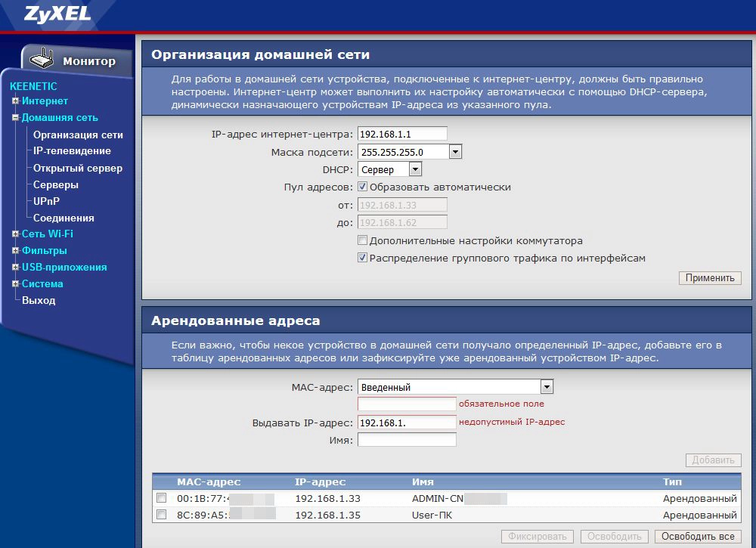This screenshot has width=756, height=548.
Task: Check the 192.168.1.33 row checkbox
Action: pyautogui.click(x=162, y=498)
